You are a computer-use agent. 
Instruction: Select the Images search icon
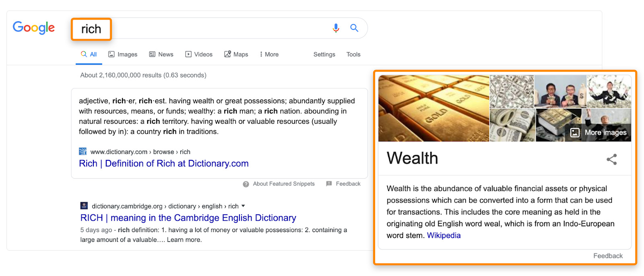111,54
